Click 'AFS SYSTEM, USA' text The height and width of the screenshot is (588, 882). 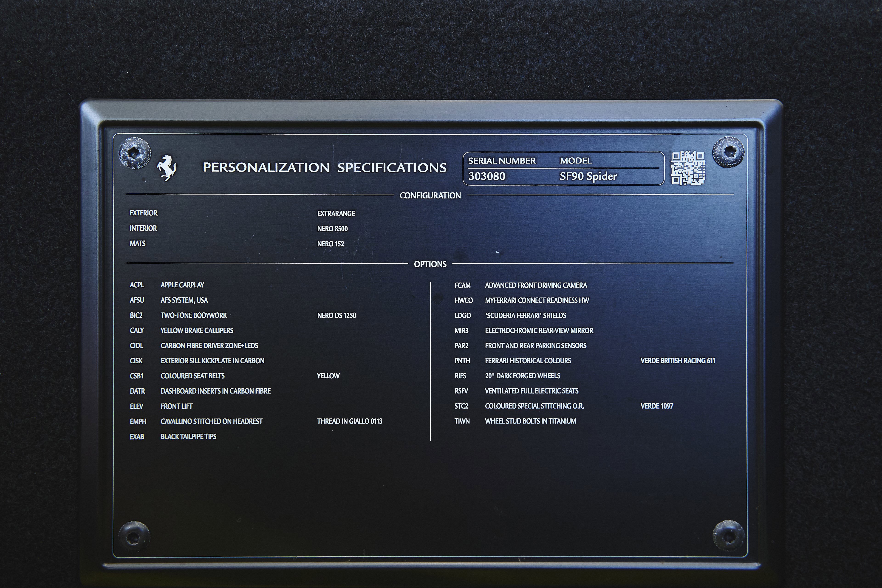click(184, 300)
